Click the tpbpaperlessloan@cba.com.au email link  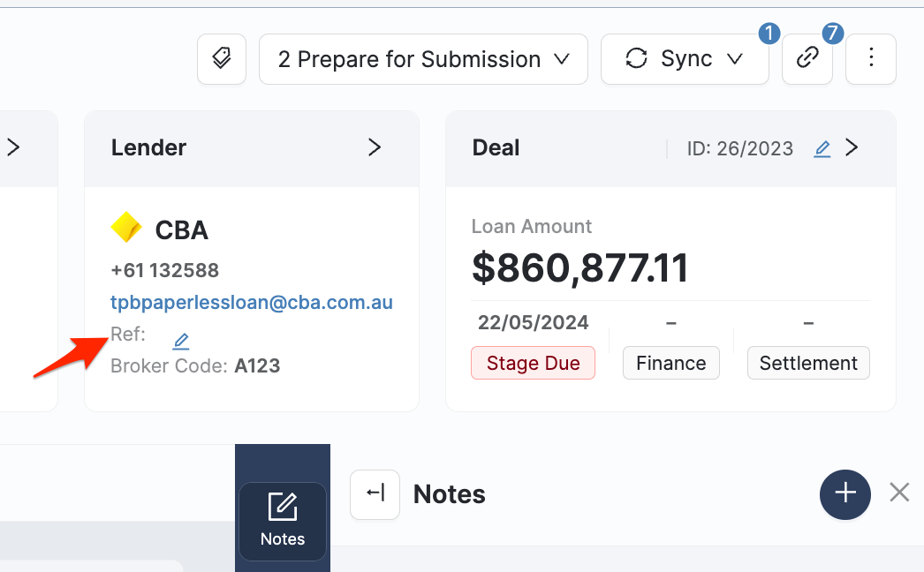(252, 303)
